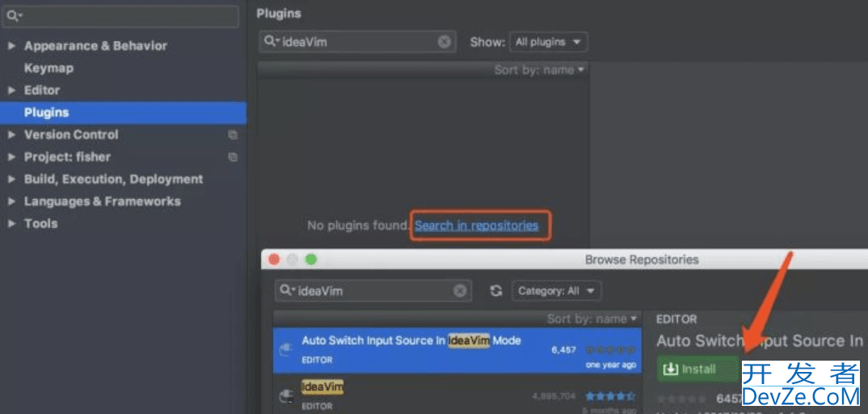Click star rating of Auto Switch Input Source row

610,350
